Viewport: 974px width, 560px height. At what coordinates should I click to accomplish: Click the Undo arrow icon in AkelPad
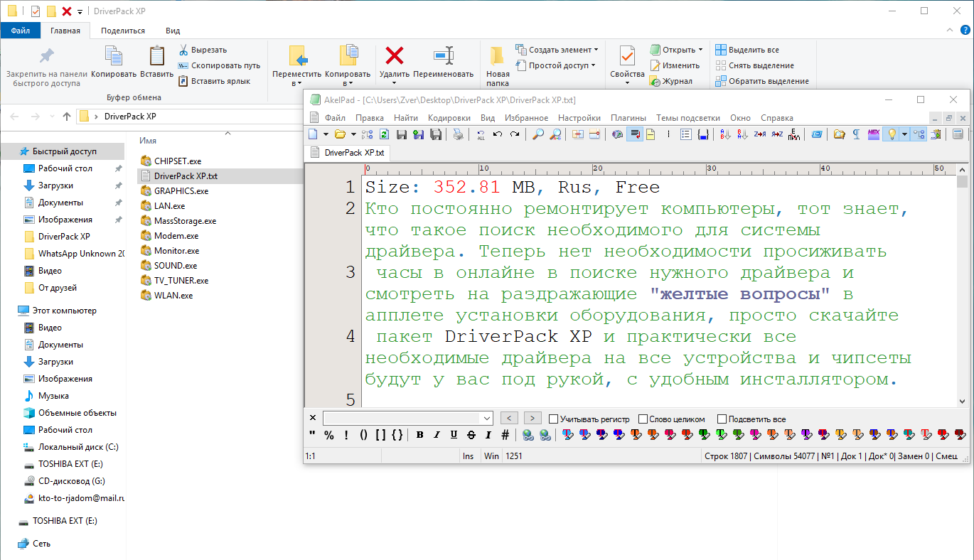[x=498, y=134]
